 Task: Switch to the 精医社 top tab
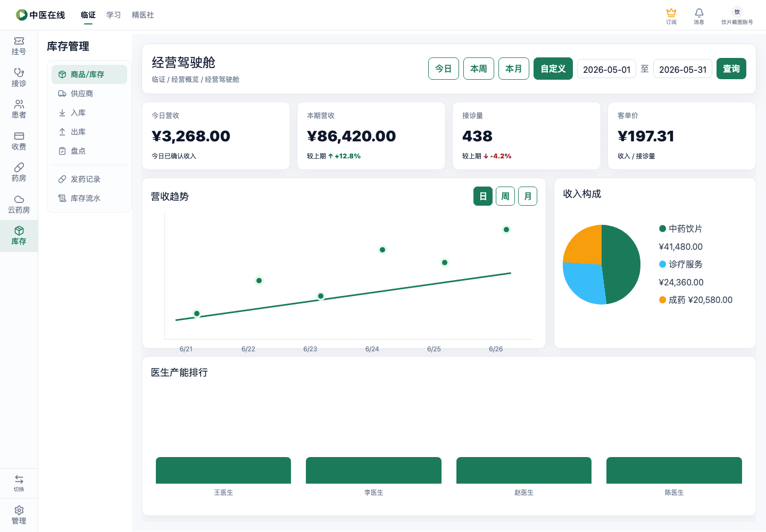(x=143, y=15)
